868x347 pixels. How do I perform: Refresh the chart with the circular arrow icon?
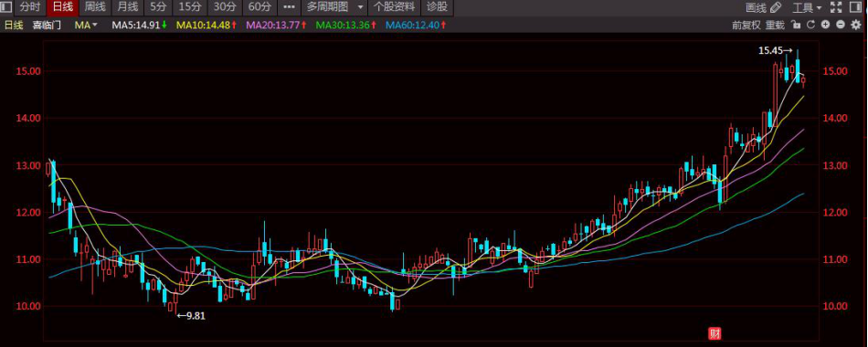pos(811,25)
